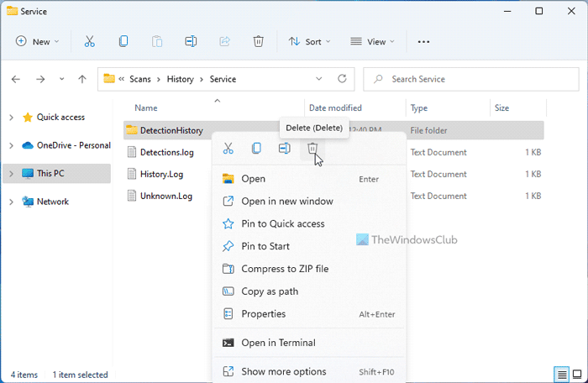
Task: Click the Share icon in the top toolbar
Action: pyautogui.click(x=224, y=41)
